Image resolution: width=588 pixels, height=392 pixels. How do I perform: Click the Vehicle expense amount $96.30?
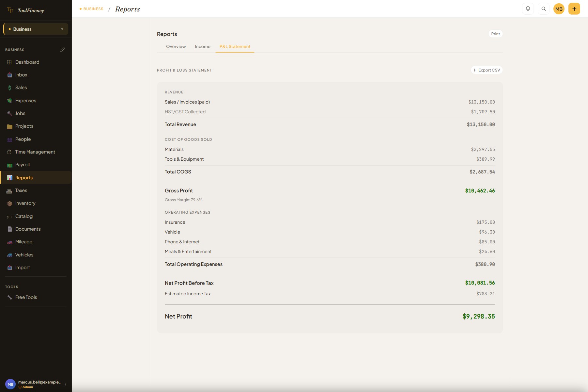coord(487,232)
